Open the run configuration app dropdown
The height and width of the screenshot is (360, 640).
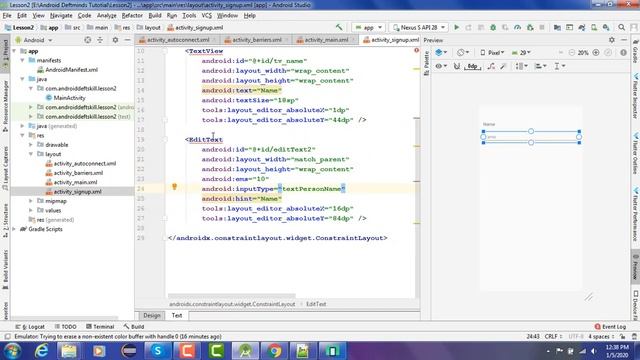(368, 27)
